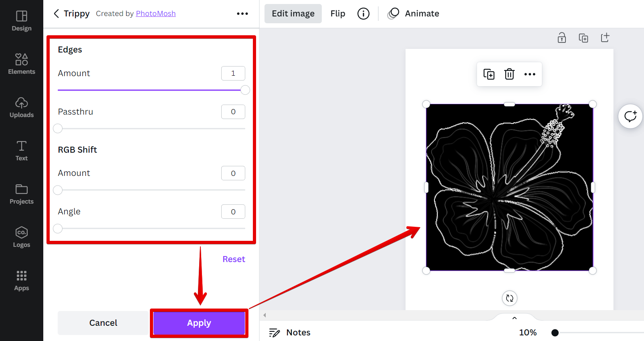Open the Uploads panel
Screen dimensions: 644x341
coord(22,107)
